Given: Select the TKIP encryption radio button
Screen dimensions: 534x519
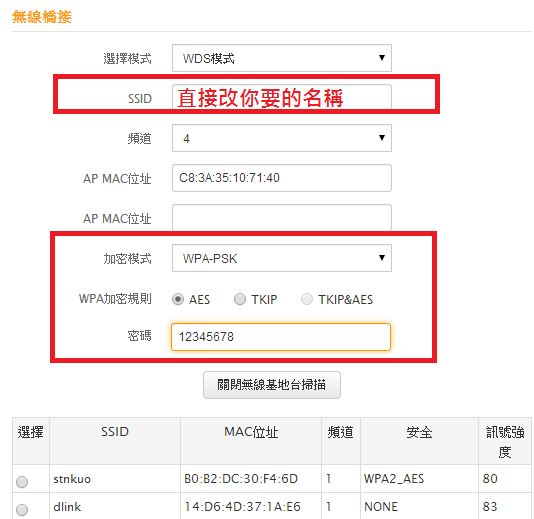Looking at the screenshot, I should coord(240,299).
